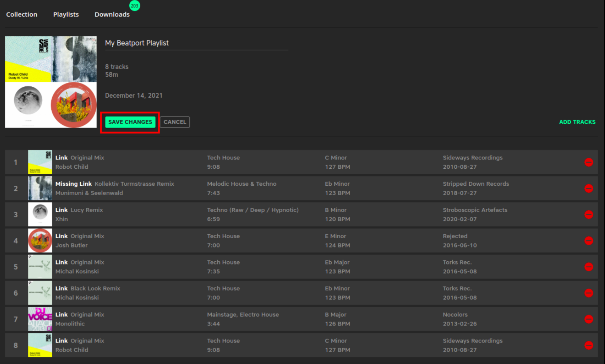Screen dimensions: 605x364
Task: Remove track 8 from the playlist
Action: tap(588, 345)
